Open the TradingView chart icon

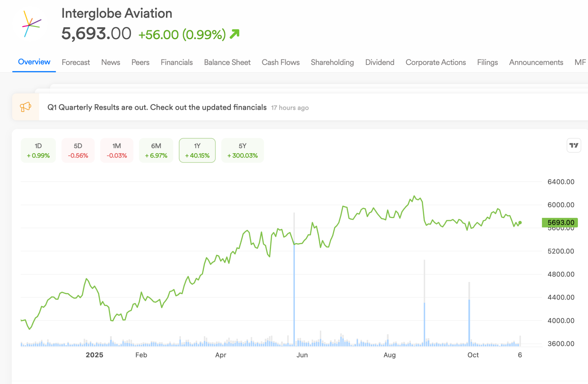coord(574,145)
